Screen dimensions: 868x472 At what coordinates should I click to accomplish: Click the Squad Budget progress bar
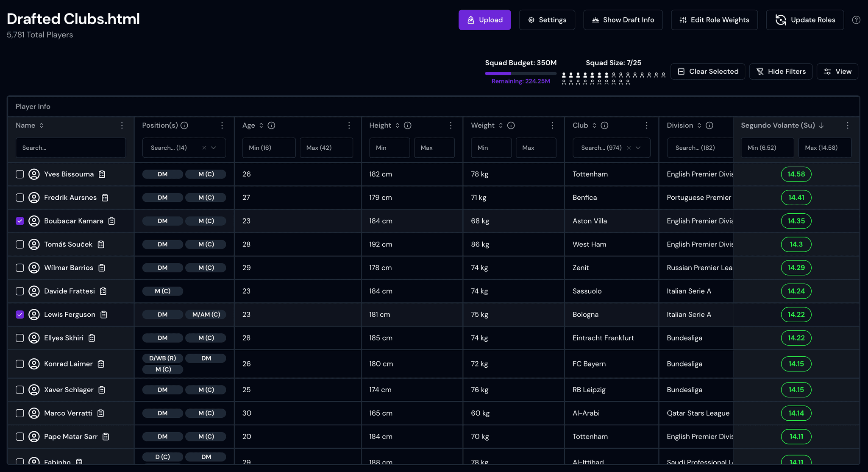coord(521,74)
